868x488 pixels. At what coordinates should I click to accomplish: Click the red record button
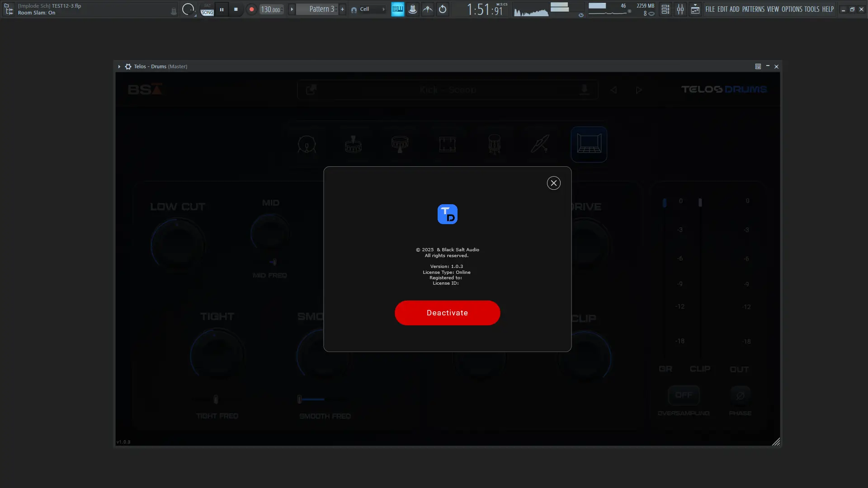pos(252,9)
